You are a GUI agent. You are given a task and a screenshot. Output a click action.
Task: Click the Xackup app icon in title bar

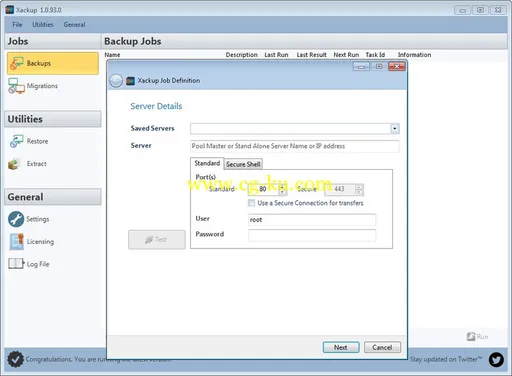9,10
